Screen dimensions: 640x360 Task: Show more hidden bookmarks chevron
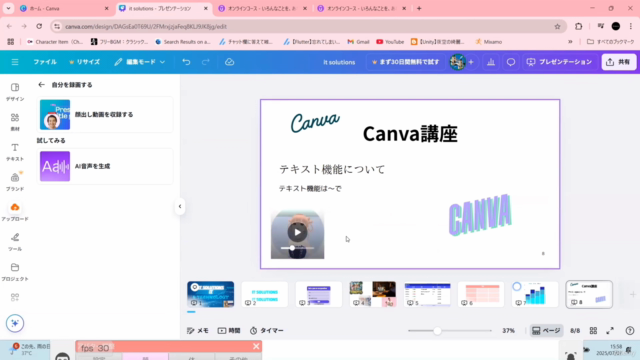click(x=570, y=42)
